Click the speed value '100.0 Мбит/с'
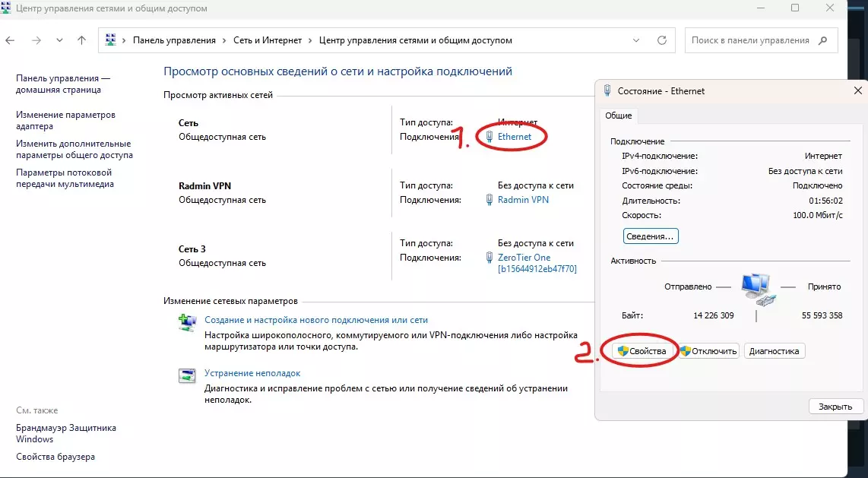868x478 pixels. [818, 215]
